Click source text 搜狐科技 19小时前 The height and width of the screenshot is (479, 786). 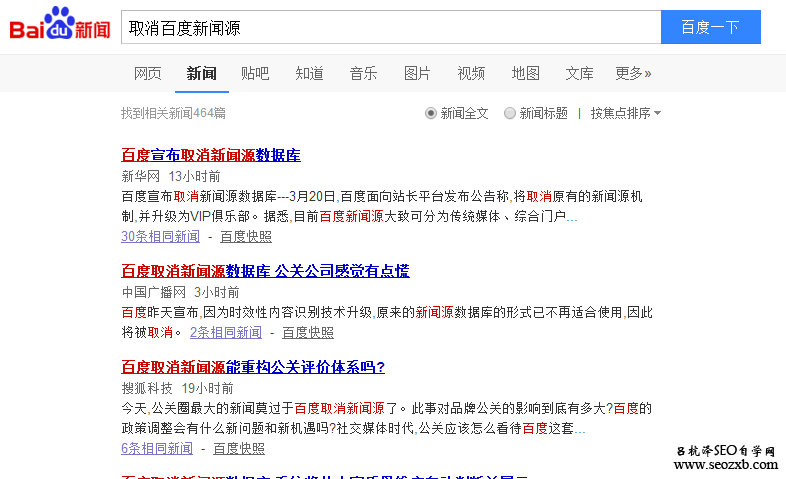click(177, 388)
